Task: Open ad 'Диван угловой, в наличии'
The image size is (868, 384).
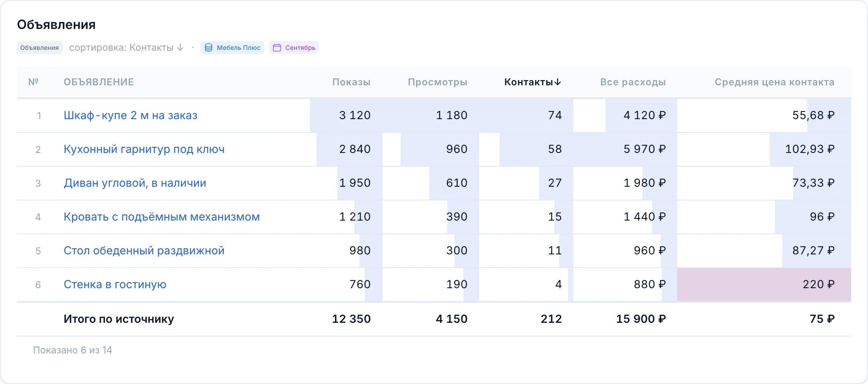Action: pyautogui.click(x=135, y=183)
